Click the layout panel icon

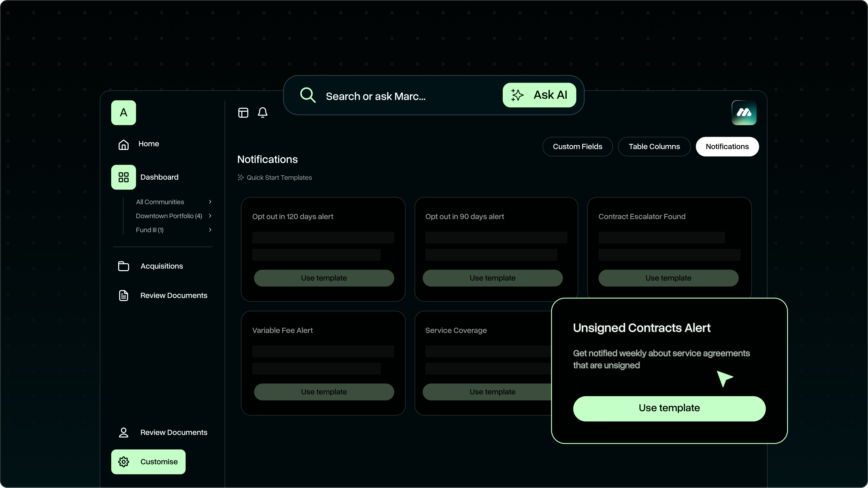pyautogui.click(x=243, y=112)
